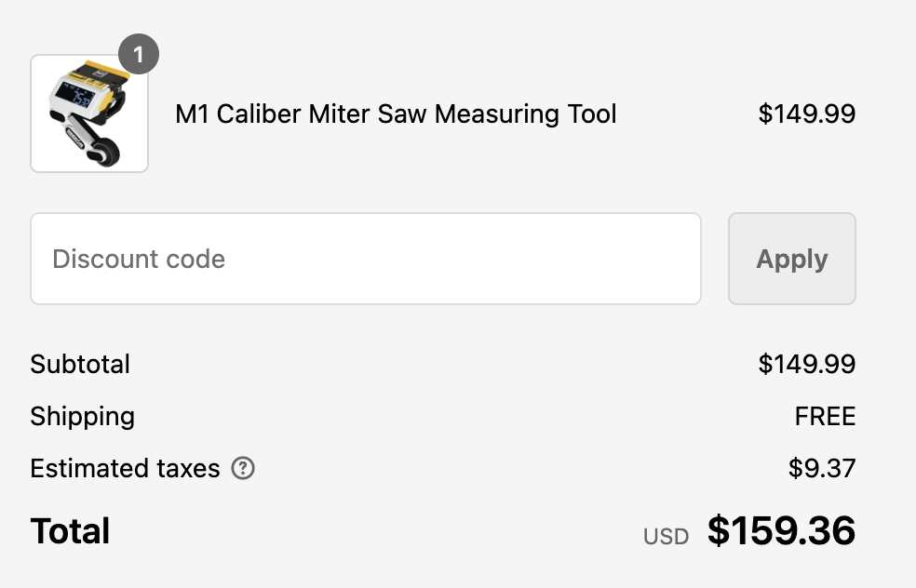Click the Estimated taxes label
Viewport: 916px width, 588px height.
(x=125, y=468)
